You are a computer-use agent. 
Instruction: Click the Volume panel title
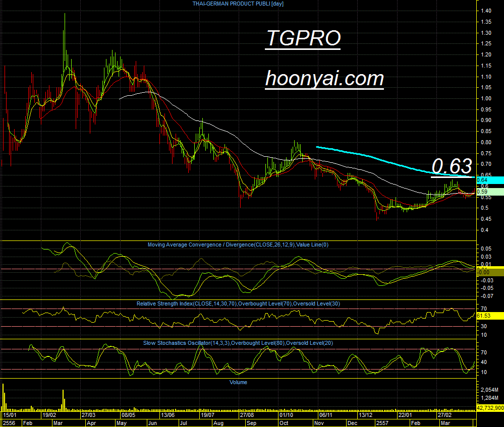pos(238,382)
